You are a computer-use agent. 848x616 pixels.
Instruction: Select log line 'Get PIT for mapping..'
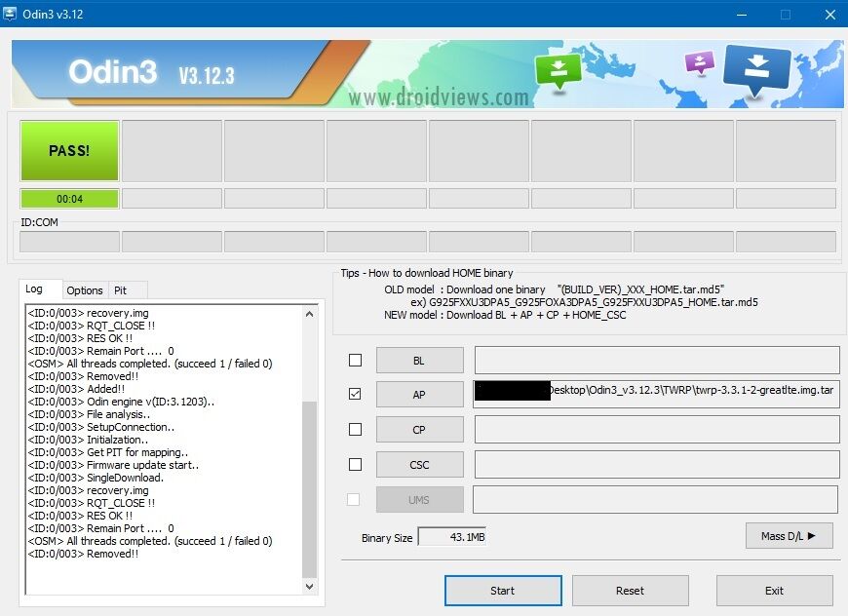pos(108,452)
